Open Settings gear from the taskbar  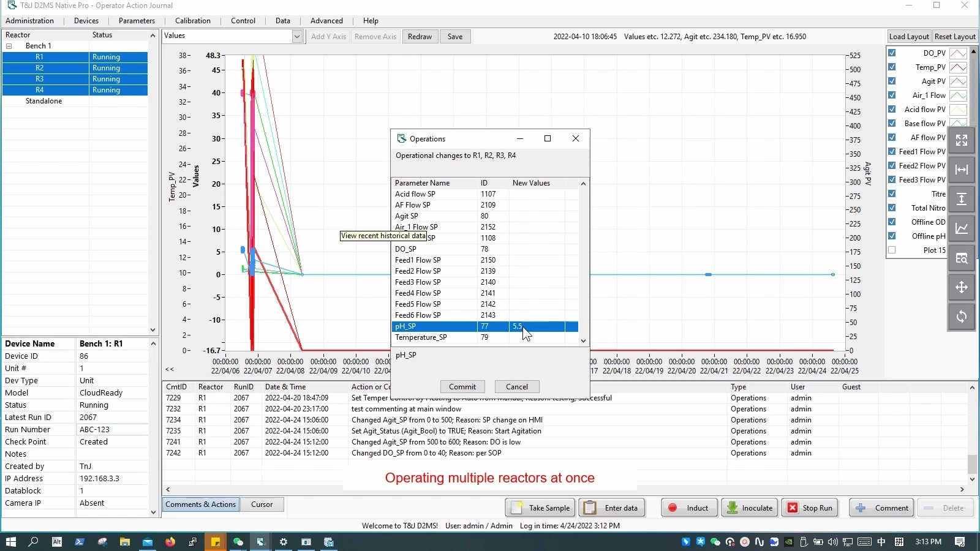click(x=284, y=542)
